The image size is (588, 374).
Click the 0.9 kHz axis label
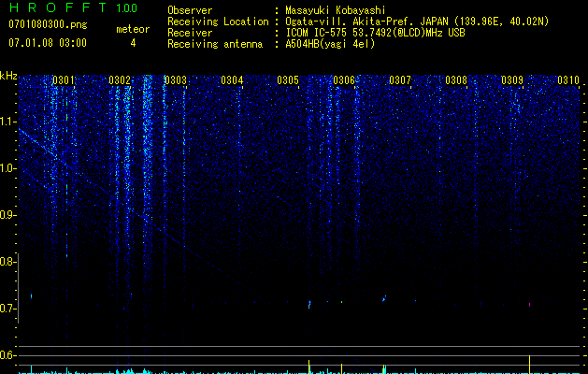pos(7,215)
